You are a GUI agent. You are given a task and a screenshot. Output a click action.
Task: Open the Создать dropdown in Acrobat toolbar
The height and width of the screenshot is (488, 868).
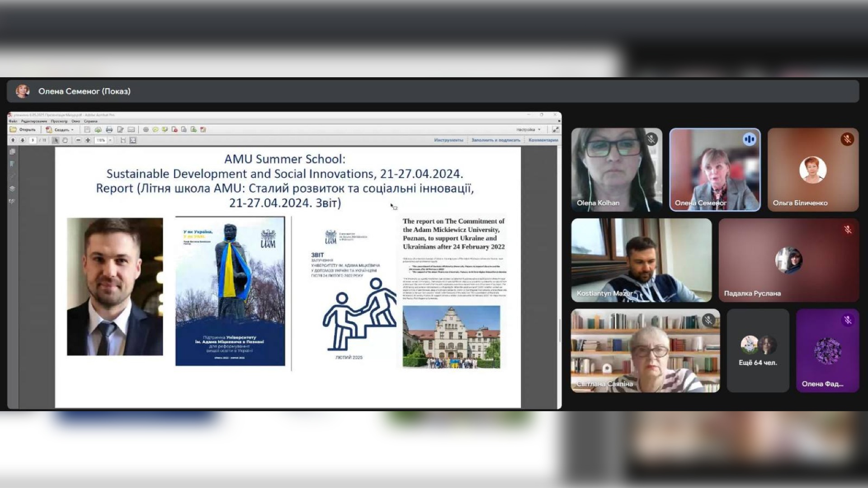(x=60, y=130)
